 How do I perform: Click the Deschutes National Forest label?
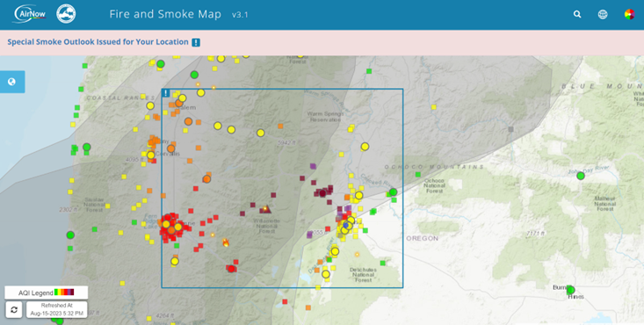coord(363,275)
